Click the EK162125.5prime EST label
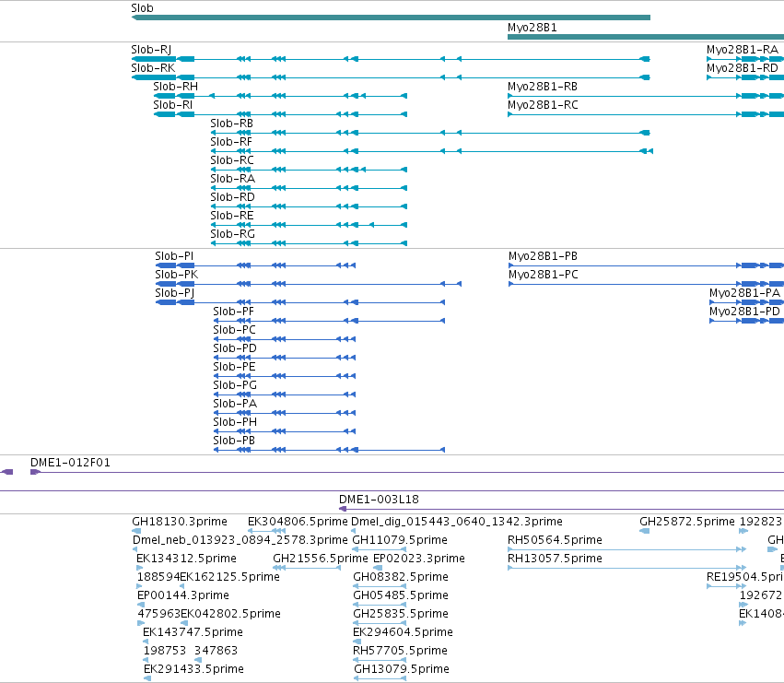Screen dimensions: 784x683 (230, 577)
